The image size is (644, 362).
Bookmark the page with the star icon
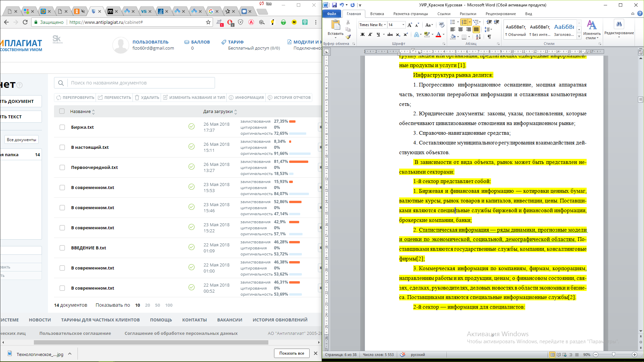click(x=208, y=22)
